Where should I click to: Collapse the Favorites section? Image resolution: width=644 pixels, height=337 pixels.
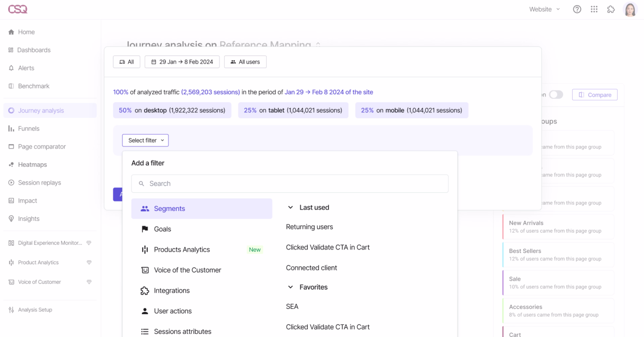(290, 287)
